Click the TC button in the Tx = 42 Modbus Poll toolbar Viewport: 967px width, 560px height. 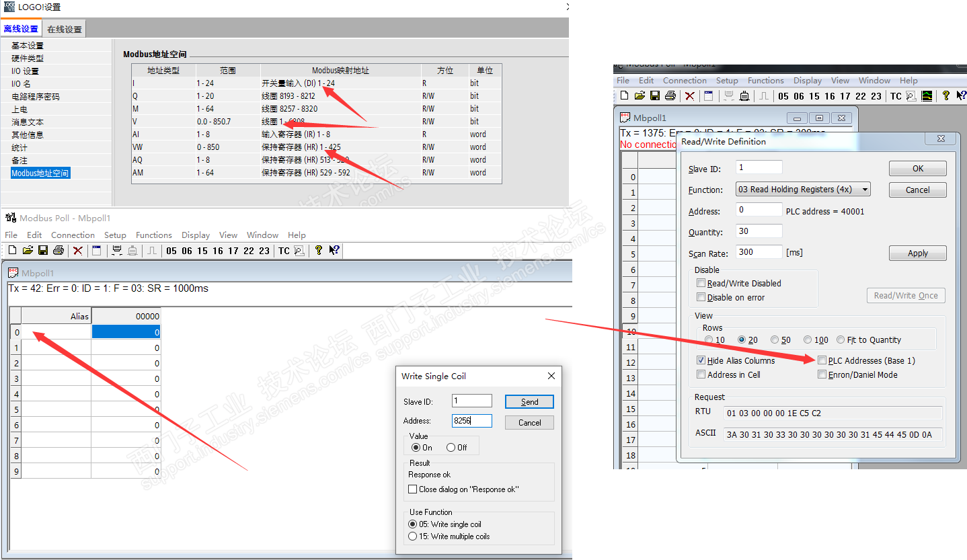click(284, 251)
